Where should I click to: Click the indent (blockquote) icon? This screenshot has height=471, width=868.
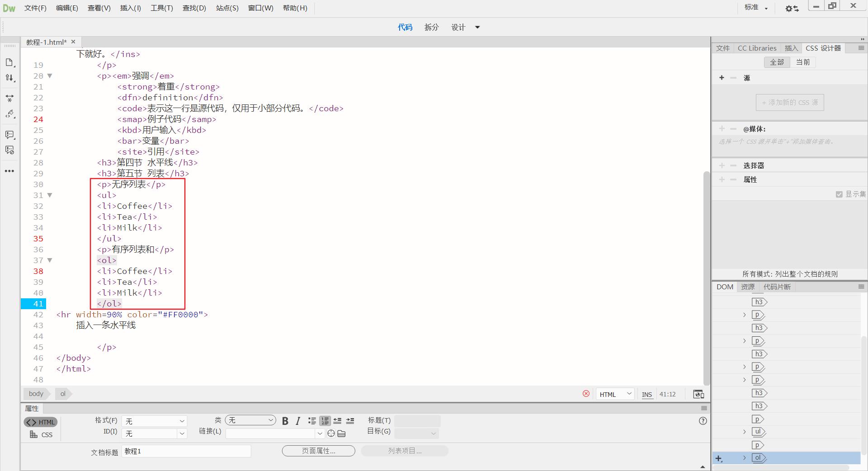[x=350, y=421]
